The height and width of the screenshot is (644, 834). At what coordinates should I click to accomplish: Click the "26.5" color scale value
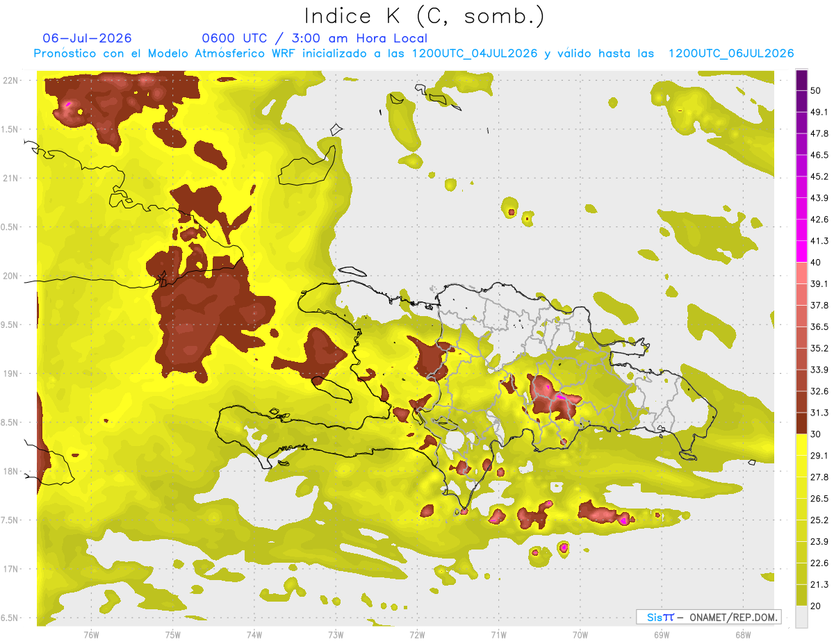pyautogui.click(x=819, y=499)
